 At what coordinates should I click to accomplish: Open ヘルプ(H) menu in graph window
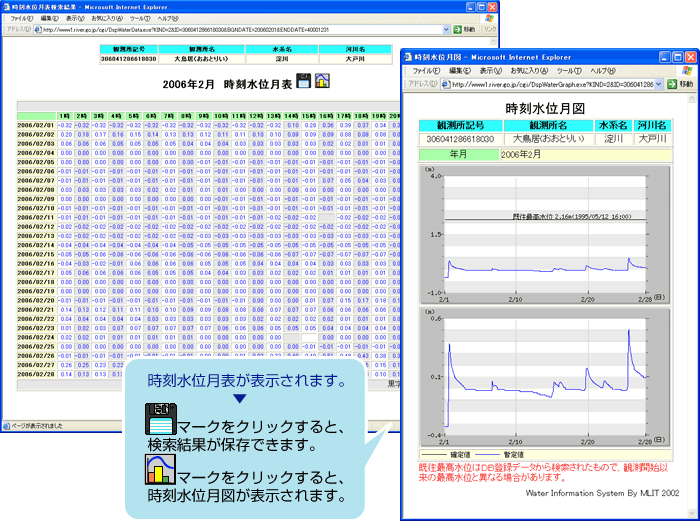(602, 71)
